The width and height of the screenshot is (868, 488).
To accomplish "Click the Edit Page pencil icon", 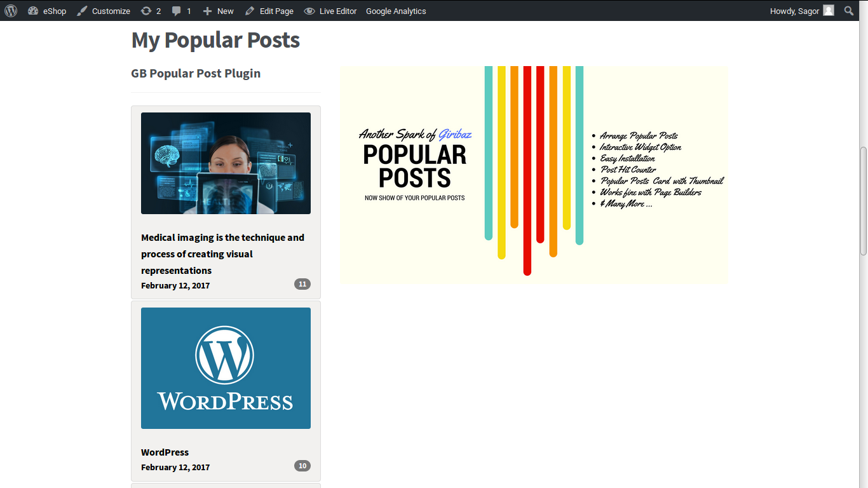I will tap(250, 11).
